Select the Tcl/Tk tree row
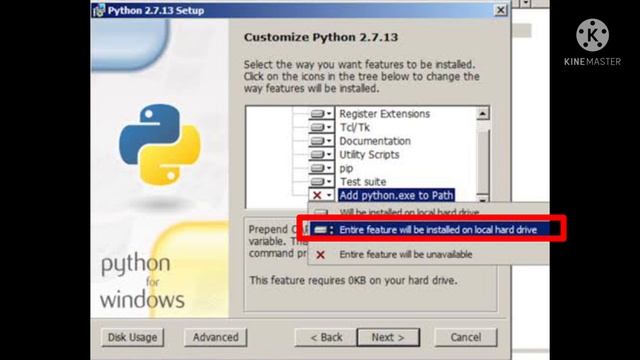The height and width of the screenshot is (360, 640). click(x=355, y=127)
